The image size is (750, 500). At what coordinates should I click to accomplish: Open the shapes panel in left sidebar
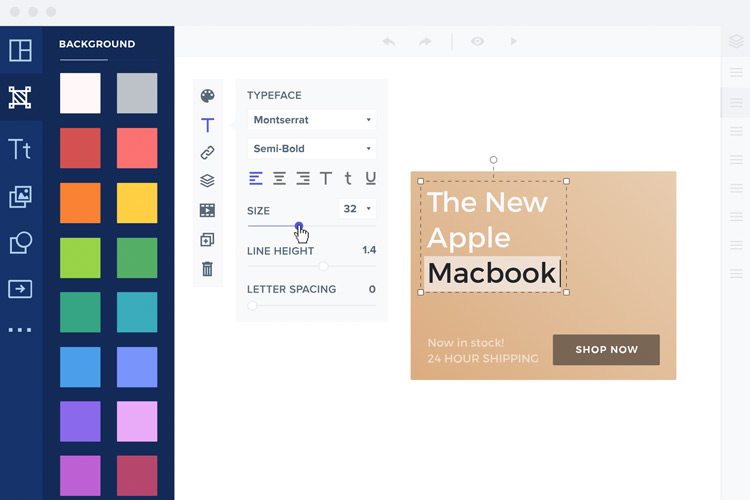click(x=20, y=243)
